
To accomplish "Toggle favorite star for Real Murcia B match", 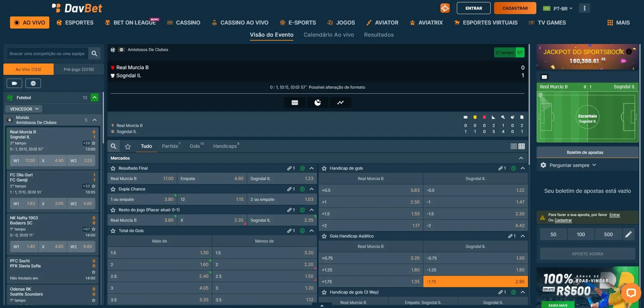I will coord(94,143).
